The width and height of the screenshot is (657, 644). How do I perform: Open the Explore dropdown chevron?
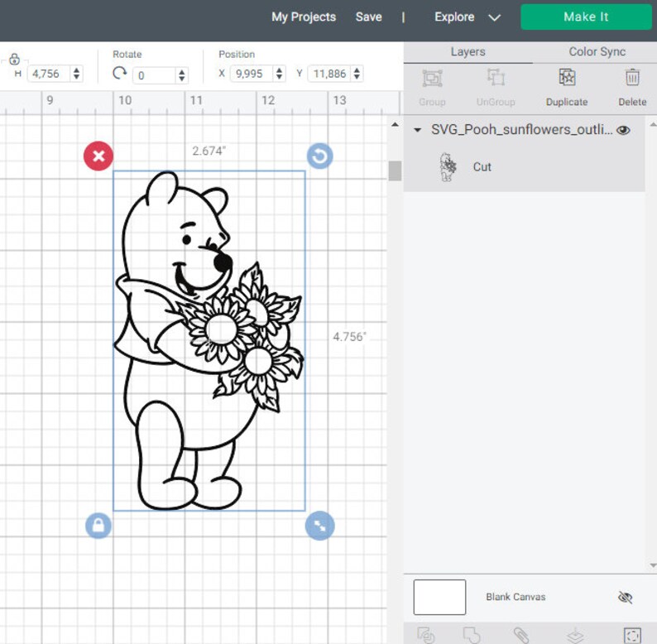[495, 17]
